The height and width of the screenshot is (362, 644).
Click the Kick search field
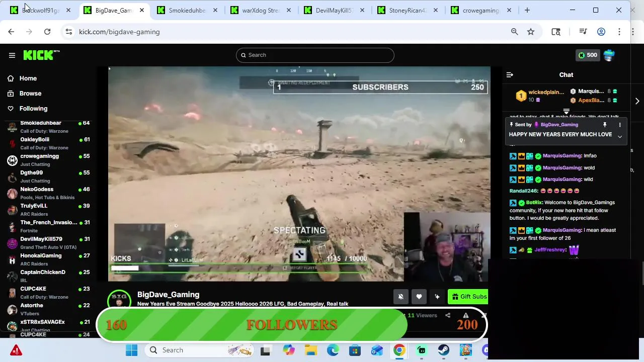coord(315,55)
